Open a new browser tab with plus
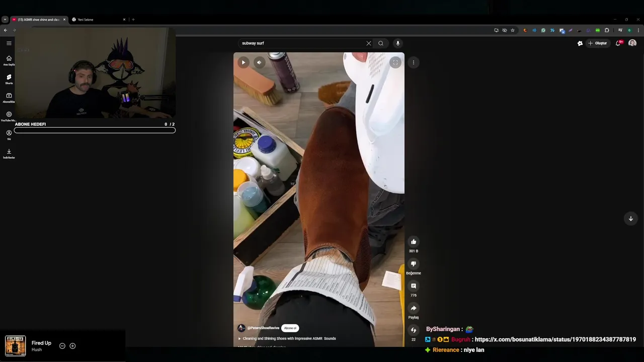 (133, 20)
